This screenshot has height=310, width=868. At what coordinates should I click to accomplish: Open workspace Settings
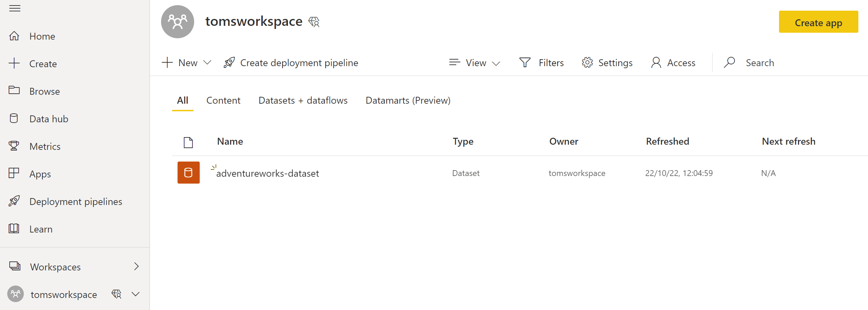click(x=607, y=62)
